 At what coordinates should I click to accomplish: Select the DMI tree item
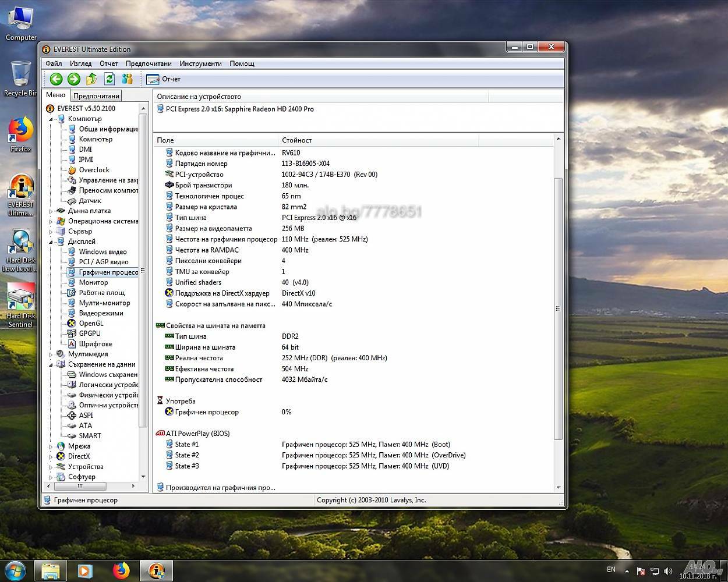click(86, 150)
